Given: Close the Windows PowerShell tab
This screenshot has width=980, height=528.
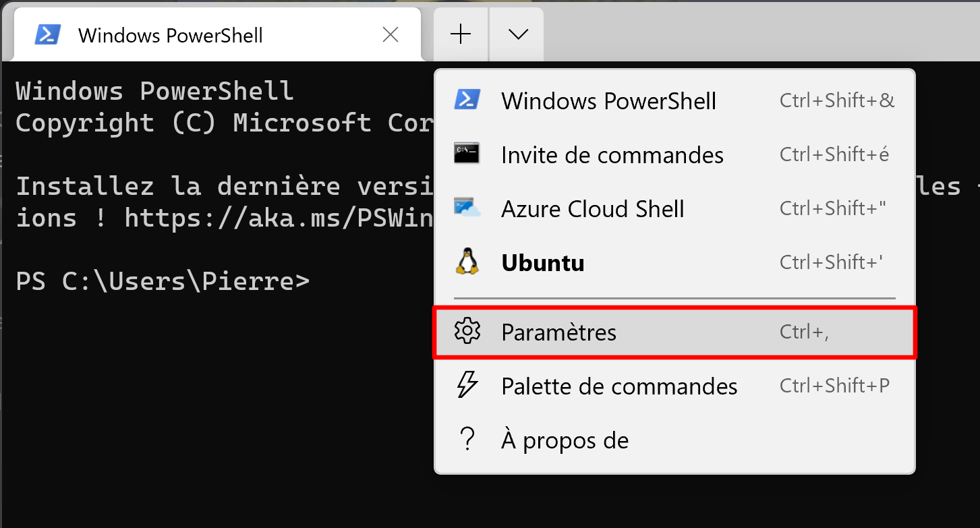Looking at the screenshot, I should [391, 35].
